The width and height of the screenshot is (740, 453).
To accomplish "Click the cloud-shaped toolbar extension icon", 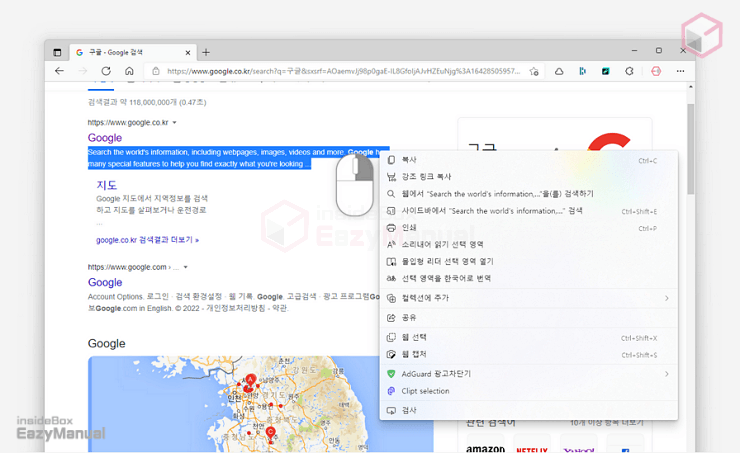I will (x=559, y=71).
